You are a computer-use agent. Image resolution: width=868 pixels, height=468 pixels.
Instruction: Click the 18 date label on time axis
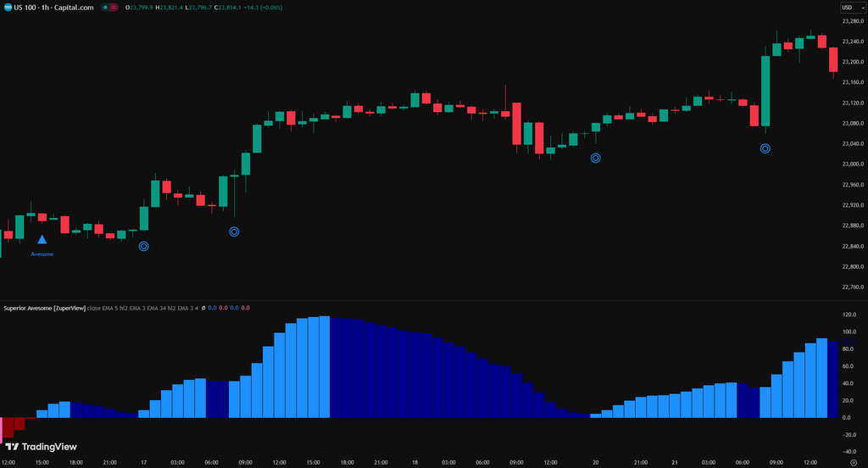click(x=415, y=462)
